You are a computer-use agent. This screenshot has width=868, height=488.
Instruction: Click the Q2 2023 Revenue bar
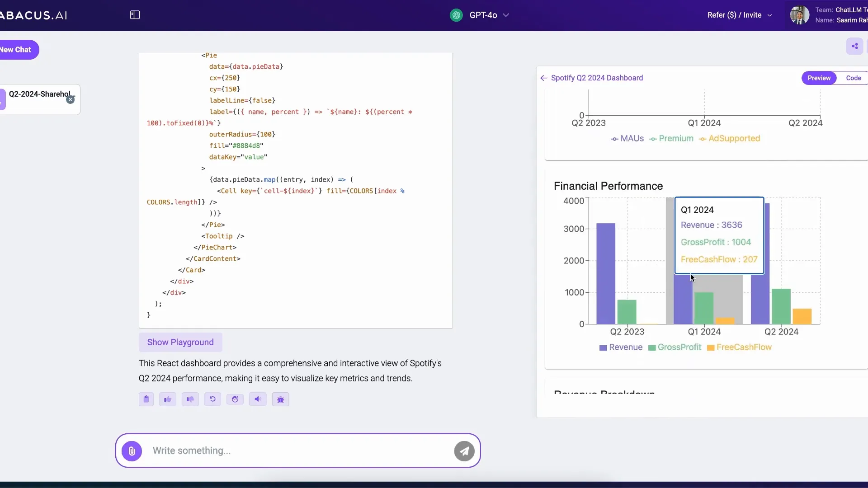click(606, 274)
